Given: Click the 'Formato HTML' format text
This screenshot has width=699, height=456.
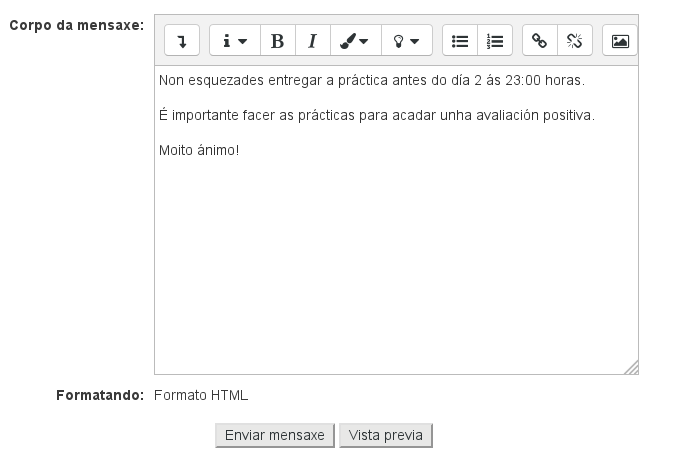Looking at the screenshot, I should (201, 395).
